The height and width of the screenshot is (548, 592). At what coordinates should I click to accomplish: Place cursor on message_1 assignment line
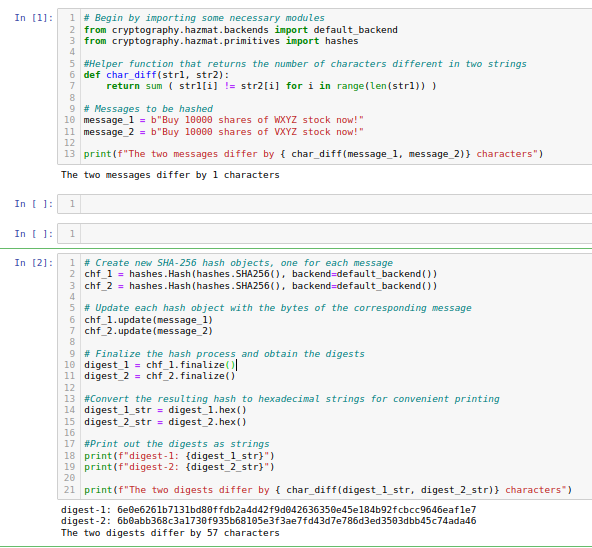click(x=223, y=120)
